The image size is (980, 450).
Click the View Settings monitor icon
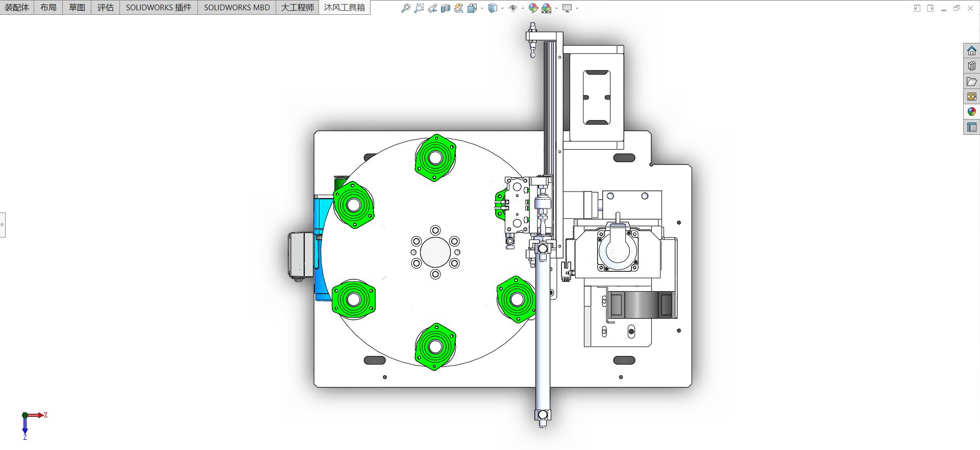[567, 8]
